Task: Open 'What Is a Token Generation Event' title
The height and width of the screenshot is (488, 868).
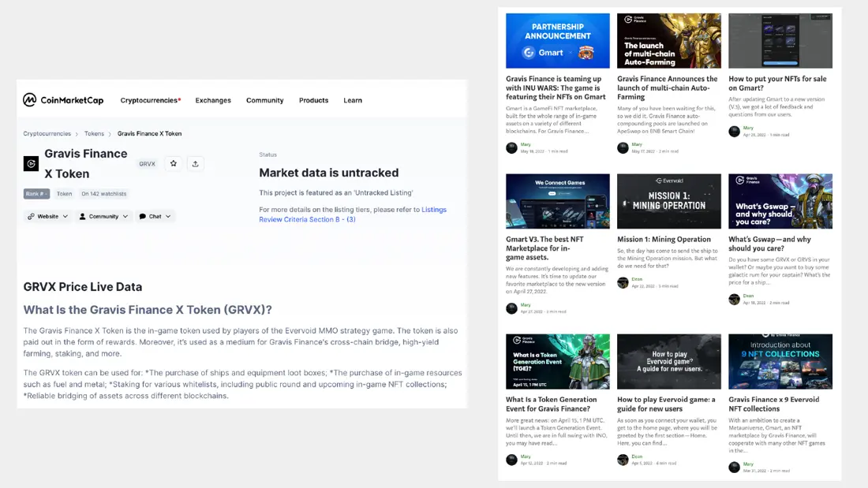Action: [x=552, y=404]
